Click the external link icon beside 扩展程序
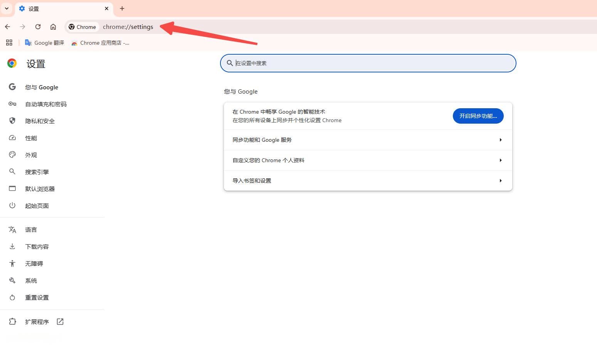 [60, 322]
